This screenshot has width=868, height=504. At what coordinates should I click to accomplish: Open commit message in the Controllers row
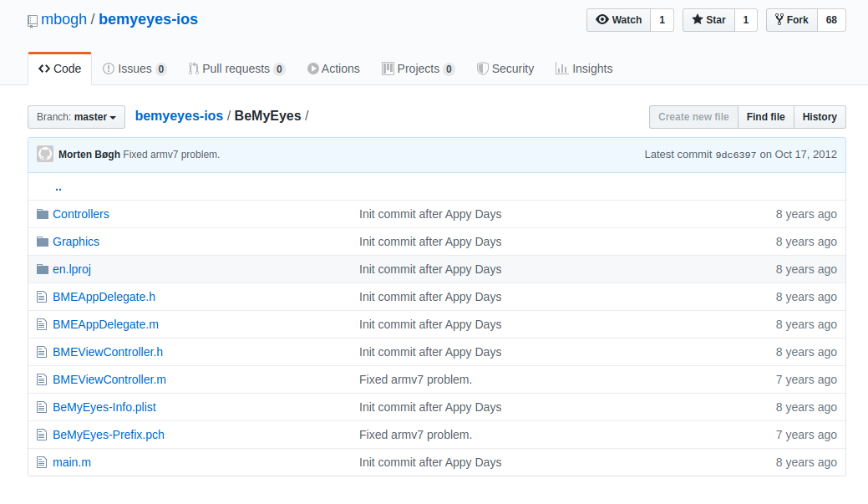[x=430, y=214]
